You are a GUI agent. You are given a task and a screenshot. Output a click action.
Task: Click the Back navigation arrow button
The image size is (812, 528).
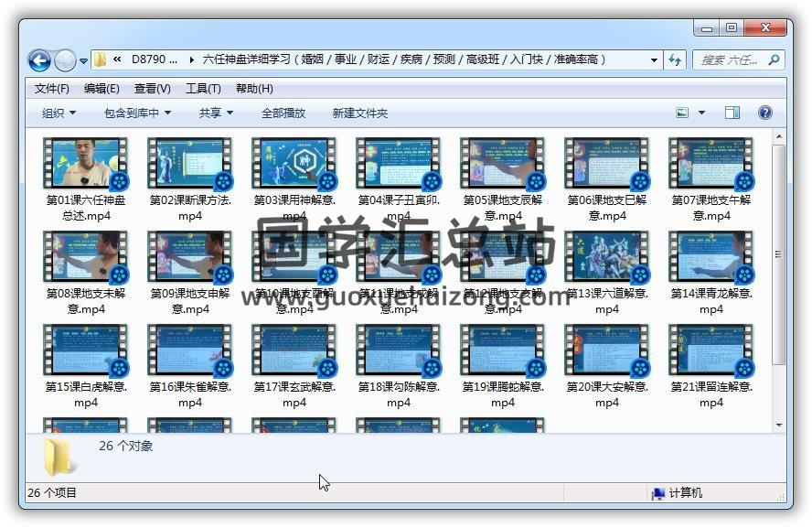[x=39, y=61]
